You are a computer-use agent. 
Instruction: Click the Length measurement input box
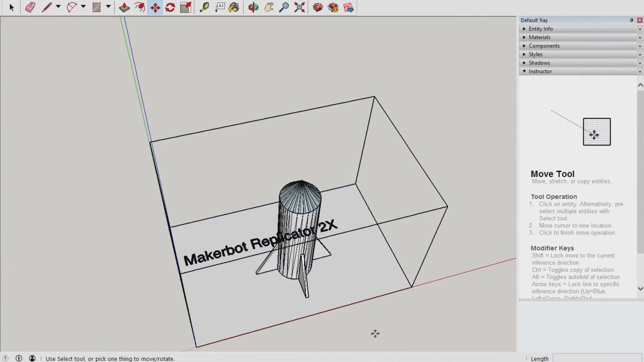(x=597, y=358)
